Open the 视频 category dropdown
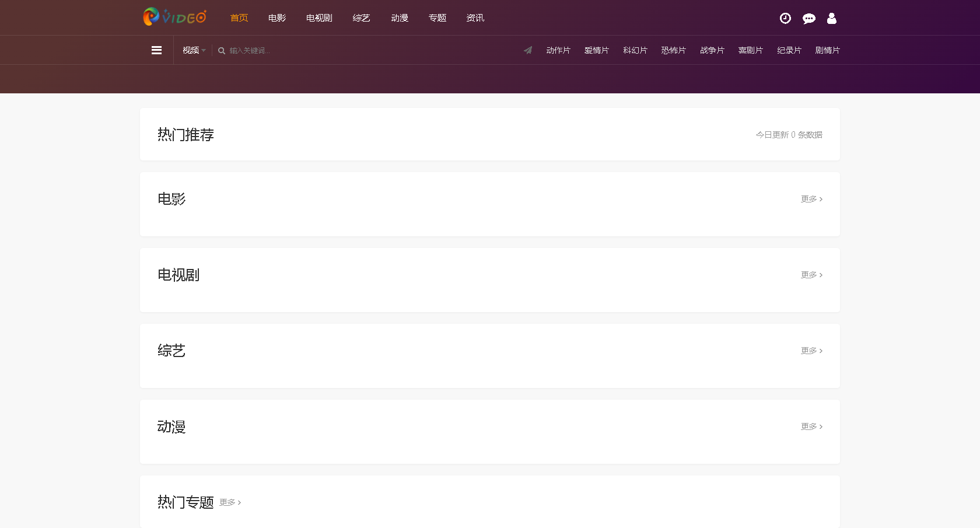The height and width of the screenshot is (528, 980). [192, 50]
